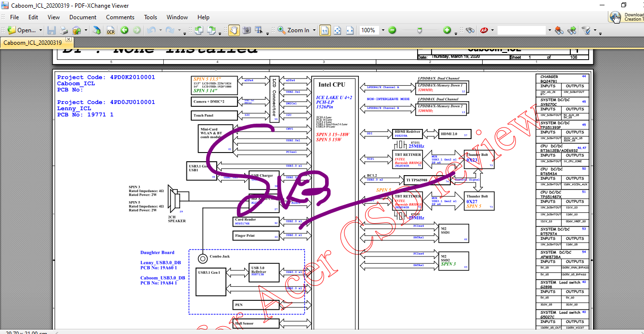The height and width of the screenshot is (334, 644).
Task: Click the Undo arrow icon
Action: click(151, 30)
